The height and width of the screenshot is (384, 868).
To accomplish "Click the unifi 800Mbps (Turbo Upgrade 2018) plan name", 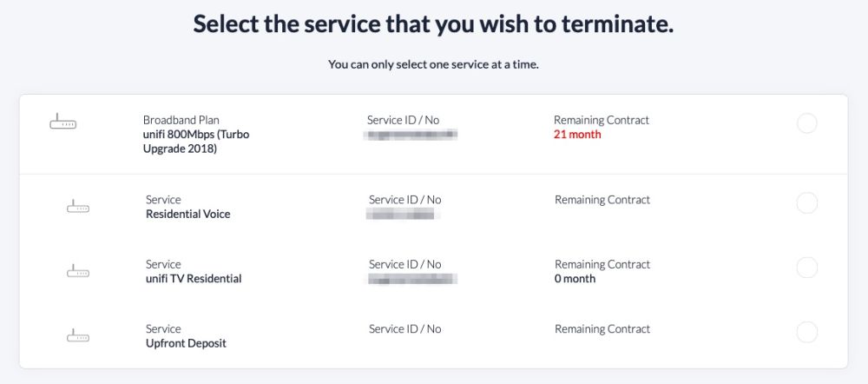I will [196, 142].
